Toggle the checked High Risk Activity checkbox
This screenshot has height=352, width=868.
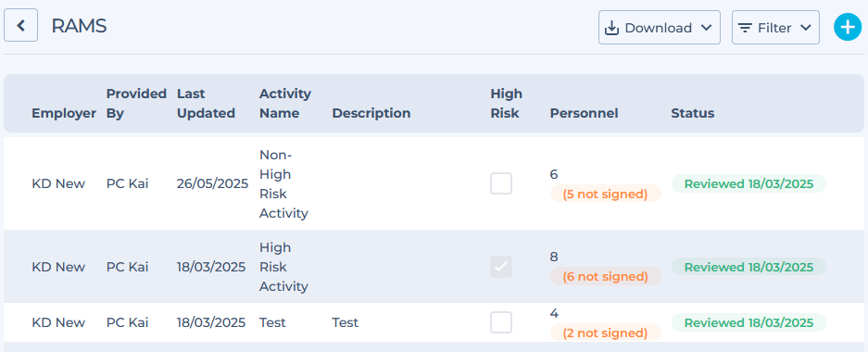point(501,267)
